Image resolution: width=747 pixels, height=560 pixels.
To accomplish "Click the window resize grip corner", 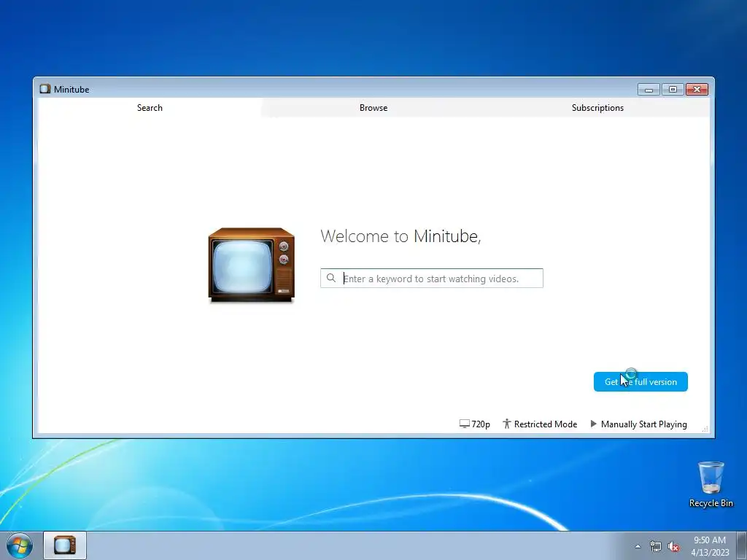I will (705, 429).
